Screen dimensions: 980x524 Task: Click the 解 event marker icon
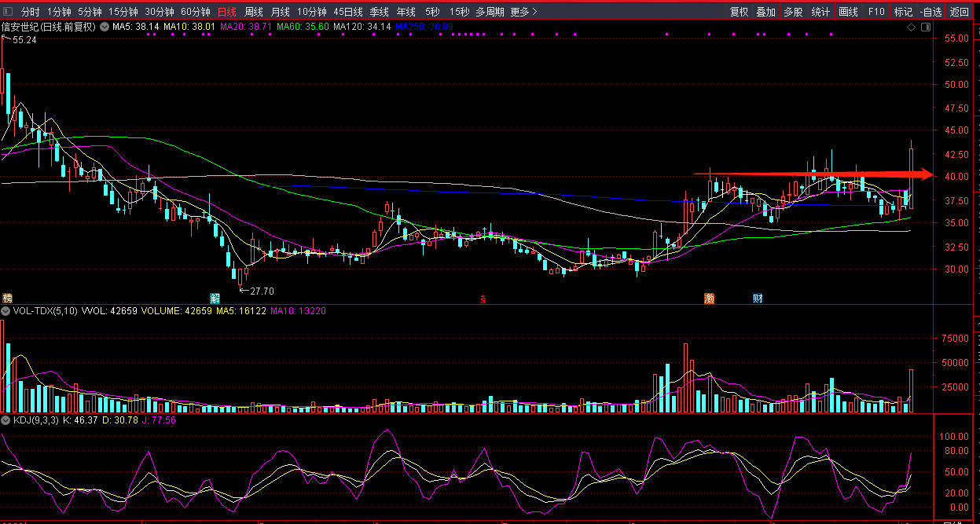pyautogui.click(x=215, y=299)
